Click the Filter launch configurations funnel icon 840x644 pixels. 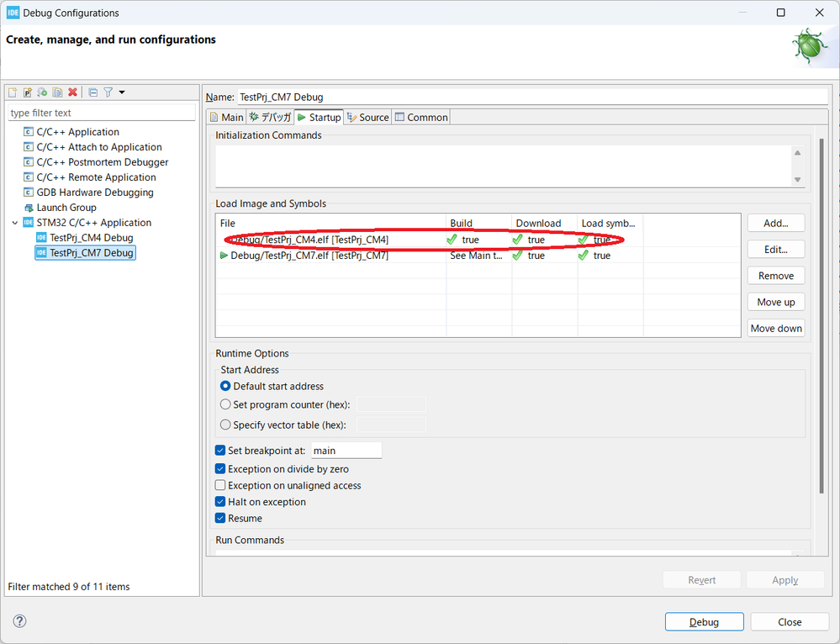108,92
